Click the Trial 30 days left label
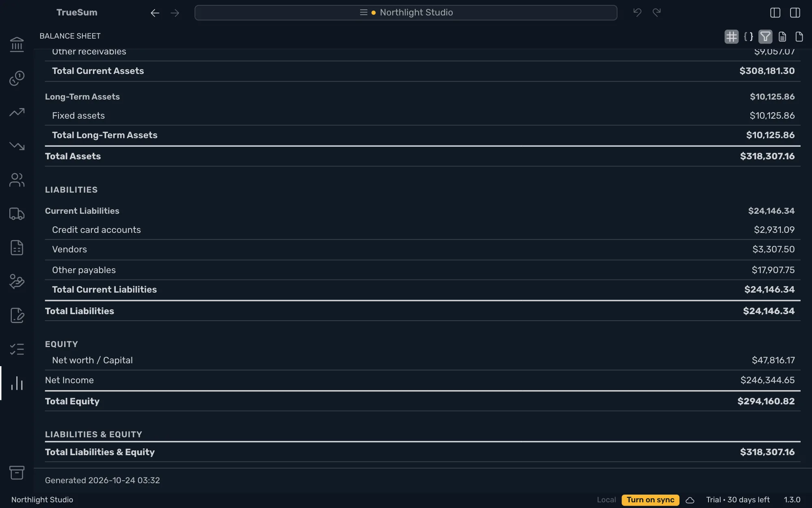Screen dimensions: 812x508 tap(738, 500)
